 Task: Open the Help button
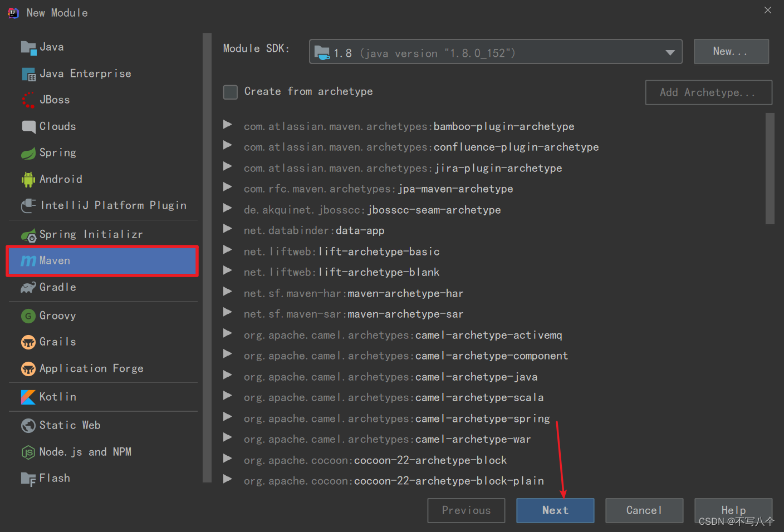(x=733, y=510)
